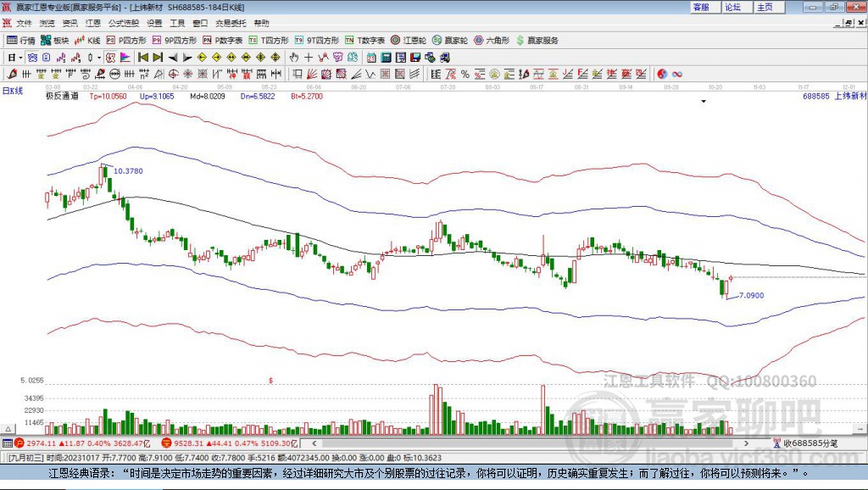Open the 行情 quotes view

[20, 41]
